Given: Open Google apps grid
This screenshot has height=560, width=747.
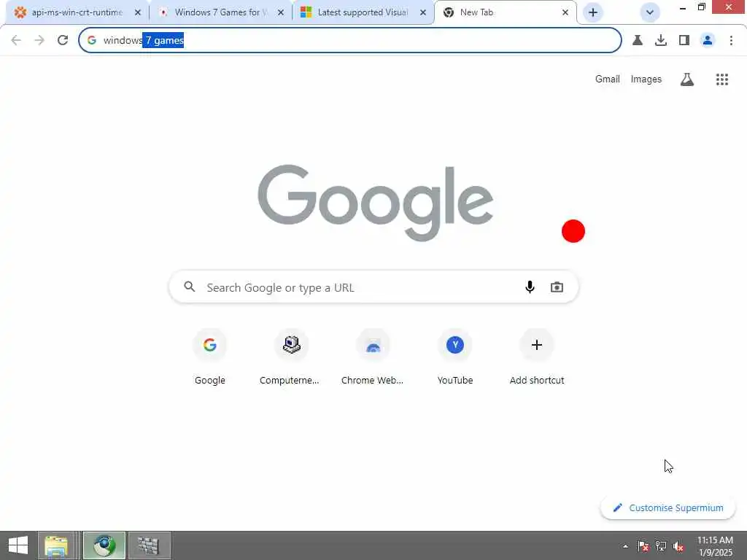Looking at the screenshot, I should pos(721,79).
